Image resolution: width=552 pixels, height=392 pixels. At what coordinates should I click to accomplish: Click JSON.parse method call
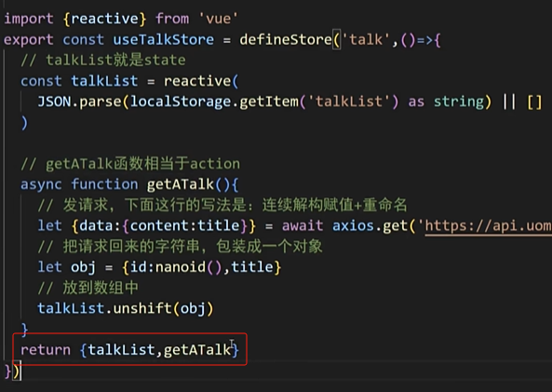tap(79, 101)
